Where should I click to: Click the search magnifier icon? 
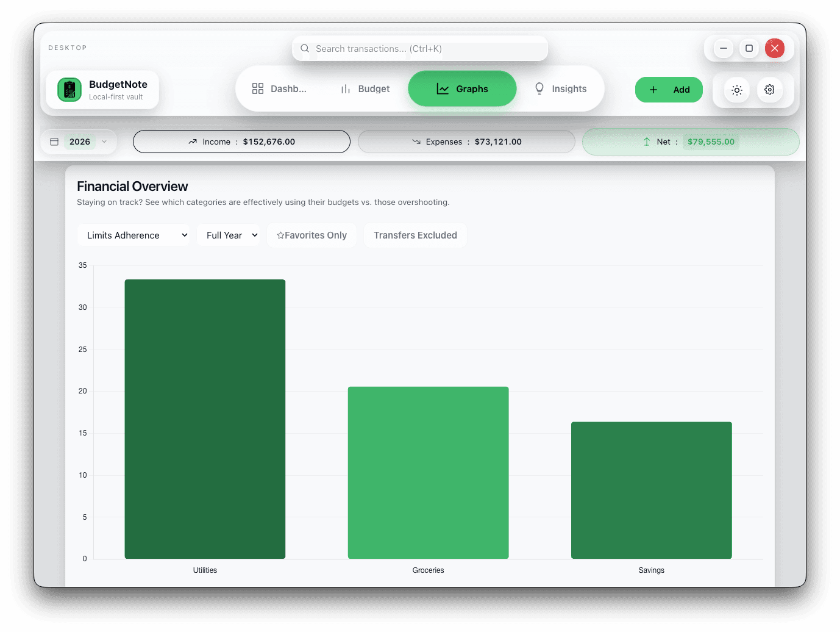pyautogui.click(x=305, y=49)
